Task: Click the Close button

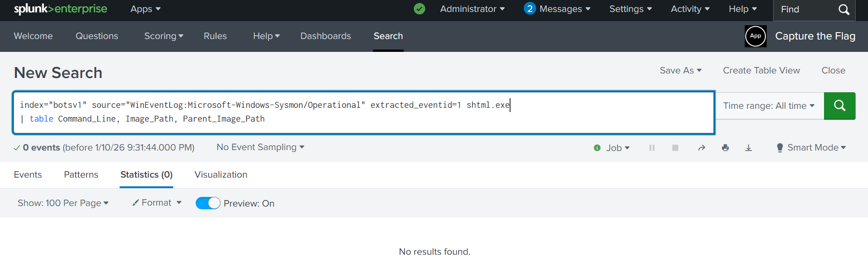Action: point(833,70)
